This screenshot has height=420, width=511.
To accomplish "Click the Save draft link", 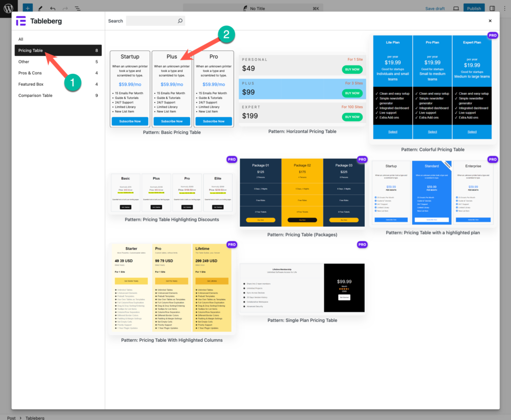I will [435, 8].
